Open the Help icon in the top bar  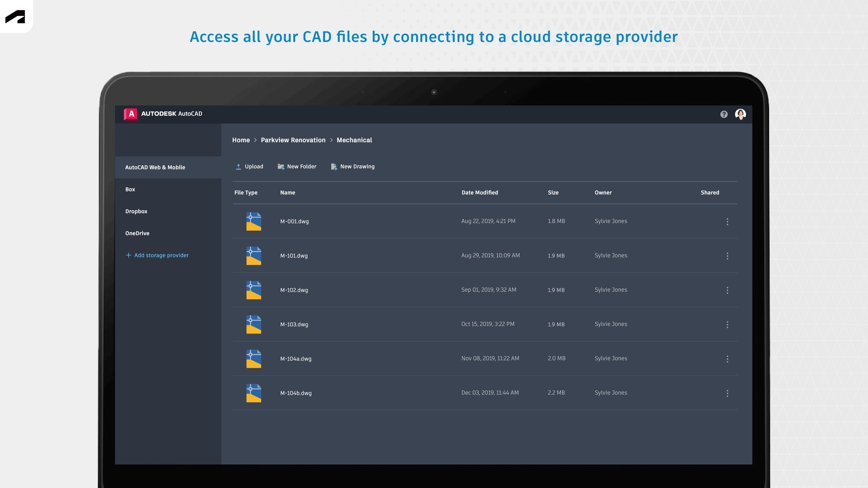(x=723, y=114)
